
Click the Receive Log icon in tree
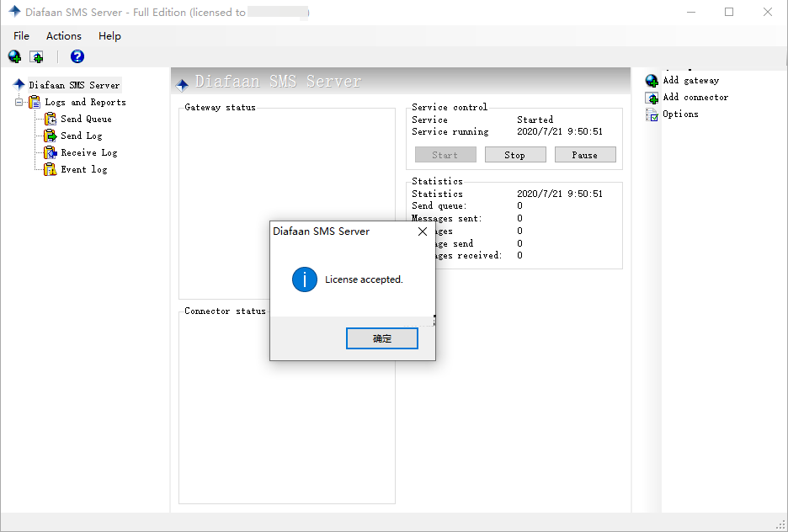[x=51, y=152]
